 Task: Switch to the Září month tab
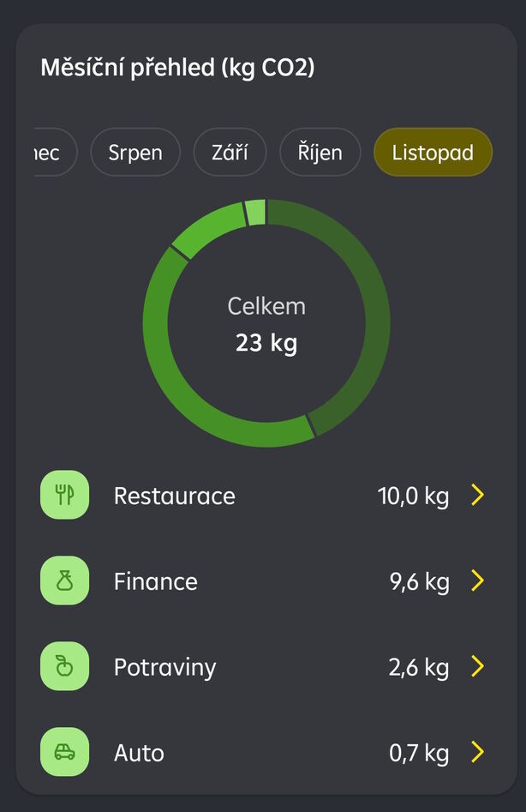[x=230, y=153]
